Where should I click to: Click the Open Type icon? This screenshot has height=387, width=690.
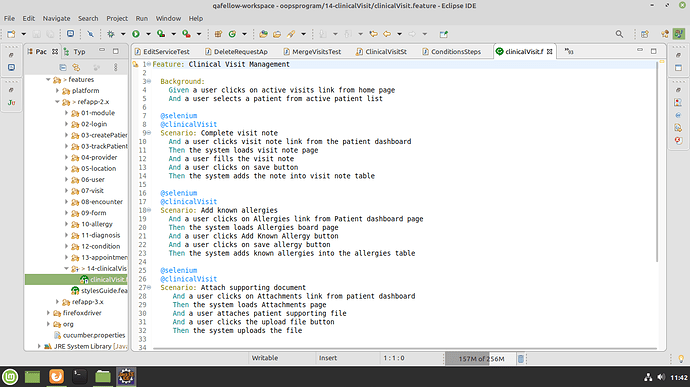(x=263, y=34)
